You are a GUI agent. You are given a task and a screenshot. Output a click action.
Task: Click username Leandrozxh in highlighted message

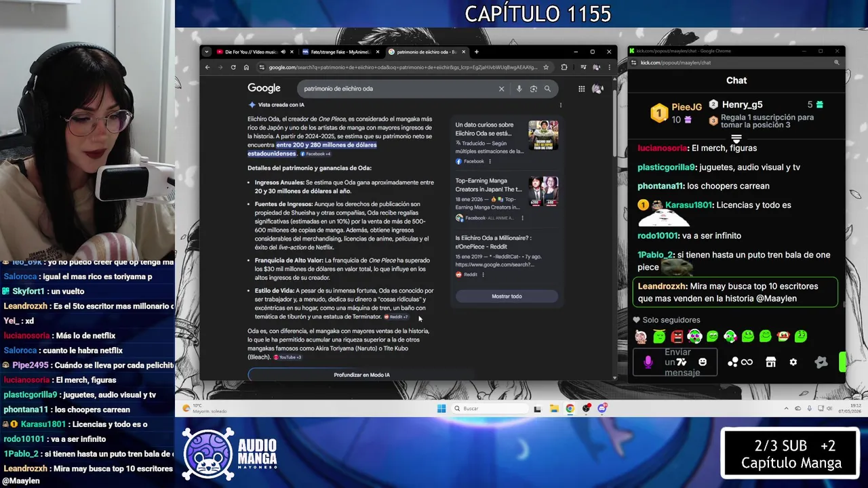[663, 286]
